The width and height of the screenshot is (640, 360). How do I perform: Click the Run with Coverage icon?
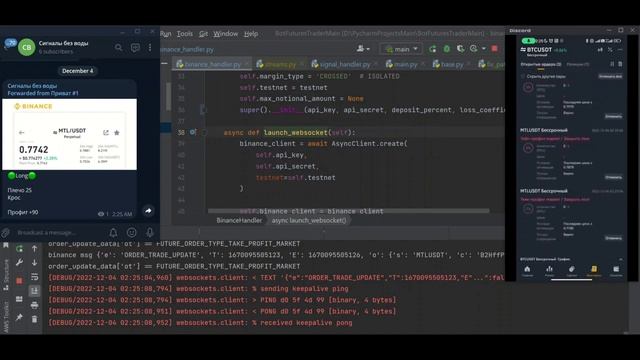coord(460,49)
